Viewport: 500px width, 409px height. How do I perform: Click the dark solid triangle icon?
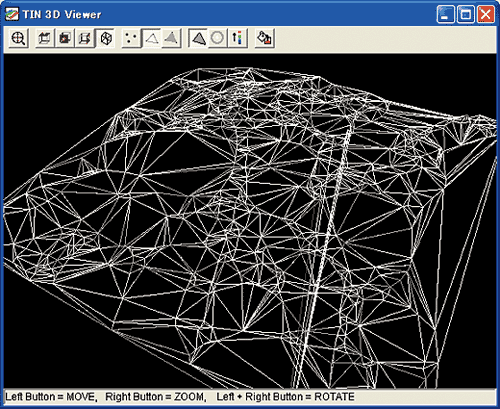[198, 38]
